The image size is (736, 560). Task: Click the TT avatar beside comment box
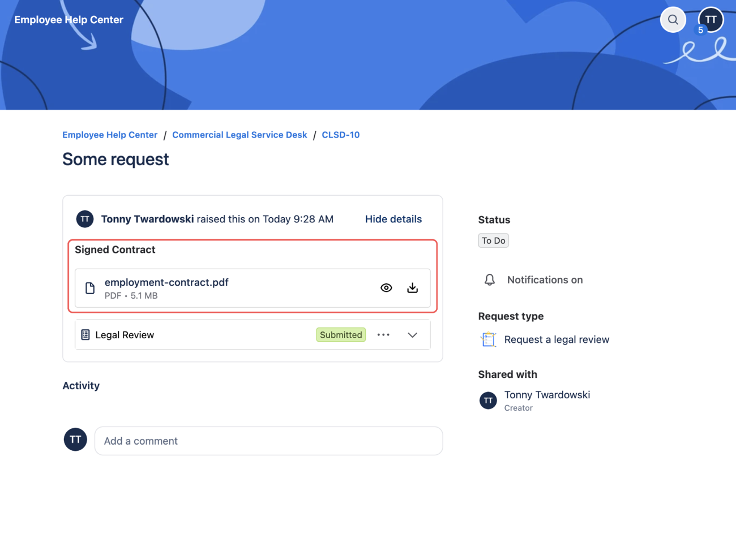point(75,440)
